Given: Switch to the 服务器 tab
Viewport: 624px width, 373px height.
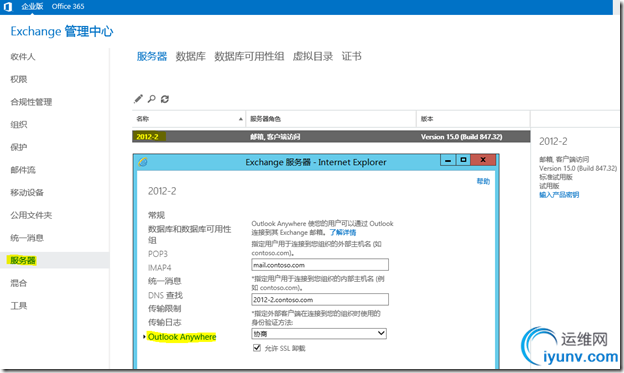Looking at the screenshot, I should (x=152, y=57).
